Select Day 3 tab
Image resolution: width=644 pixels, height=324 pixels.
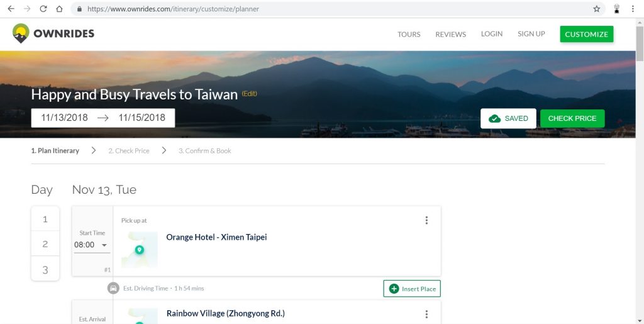click(45, 270)
